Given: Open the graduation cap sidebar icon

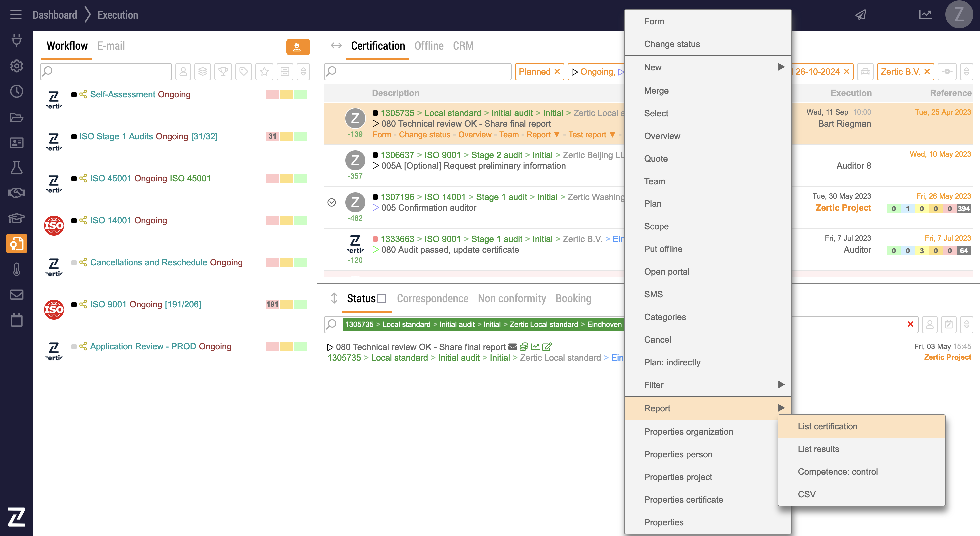Looking at the screenshot, I should (16, 218).
